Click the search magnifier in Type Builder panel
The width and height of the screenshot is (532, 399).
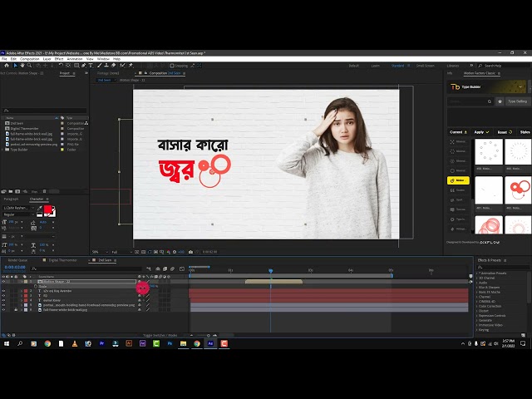(490, 101)
